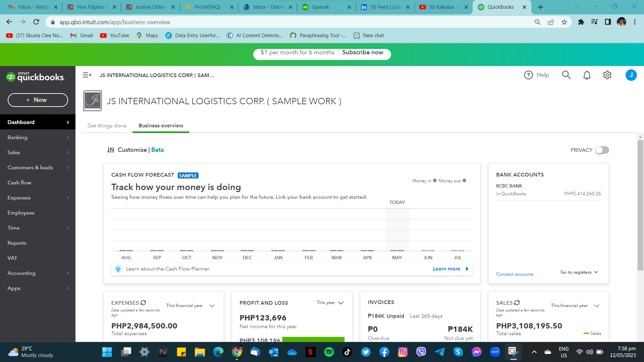The height and width of the screenshot is (362, 644).
Task: Open the notifications bell
Action: coord(587,75)
